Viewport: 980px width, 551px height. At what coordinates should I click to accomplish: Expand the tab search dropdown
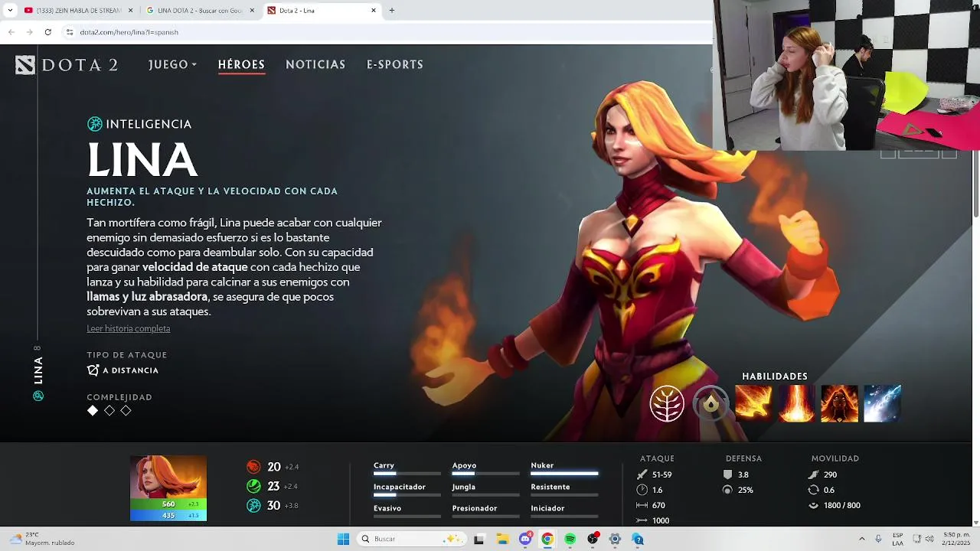[x=10, y=11]
